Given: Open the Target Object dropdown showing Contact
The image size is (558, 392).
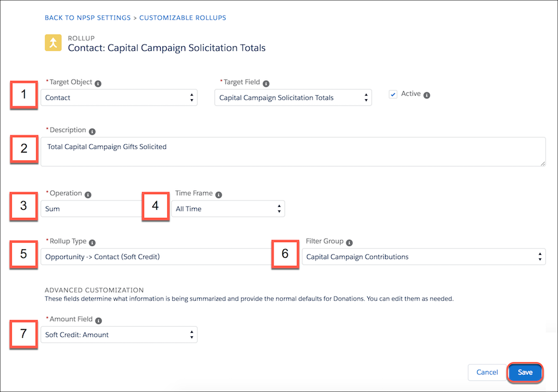Looking at the screenshot, I should (119, 98).
